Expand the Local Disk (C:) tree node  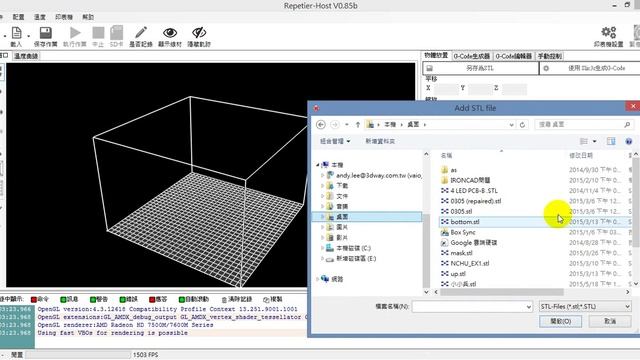pos(322,248)
